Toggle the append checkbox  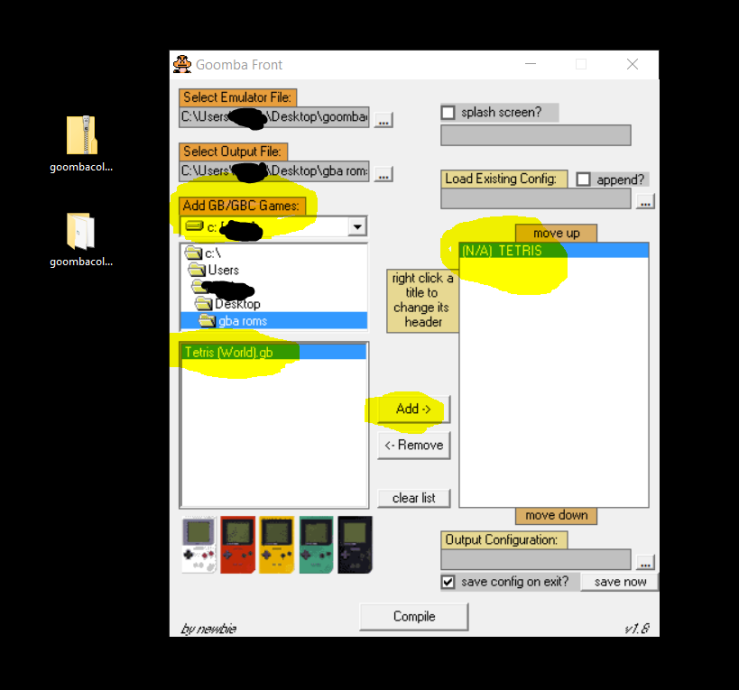tap(584, 180)
